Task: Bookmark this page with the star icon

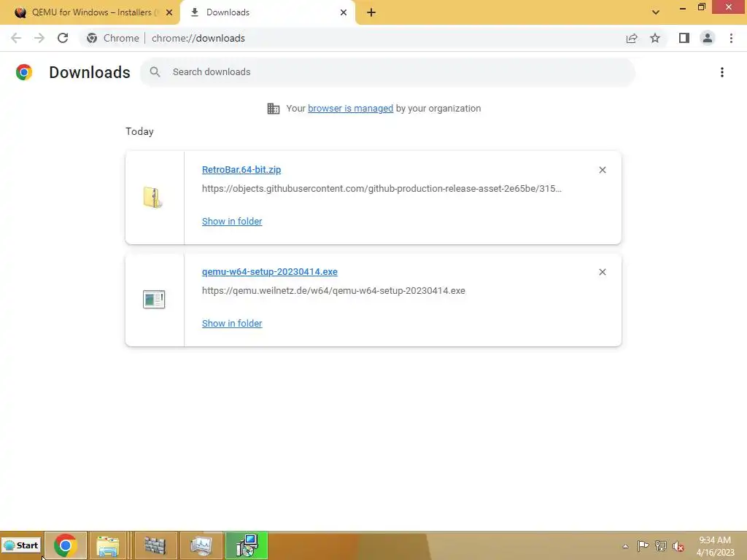Action: (655, 38)
